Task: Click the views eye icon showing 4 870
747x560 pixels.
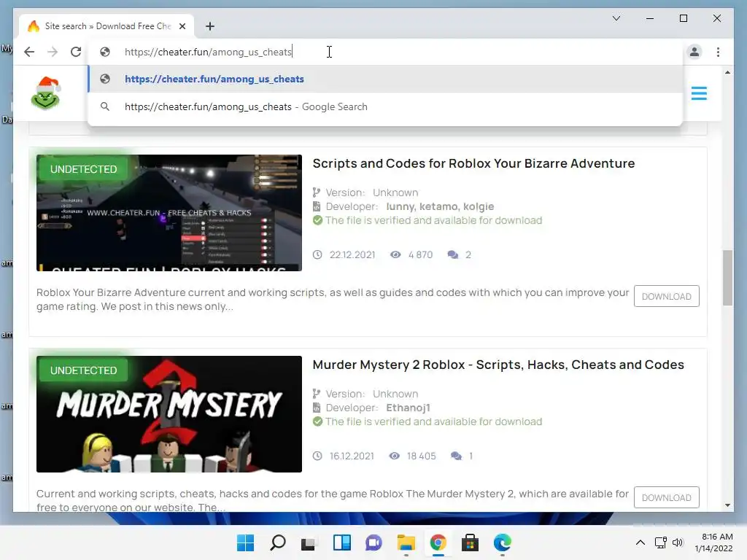Action: coord(395,254)
